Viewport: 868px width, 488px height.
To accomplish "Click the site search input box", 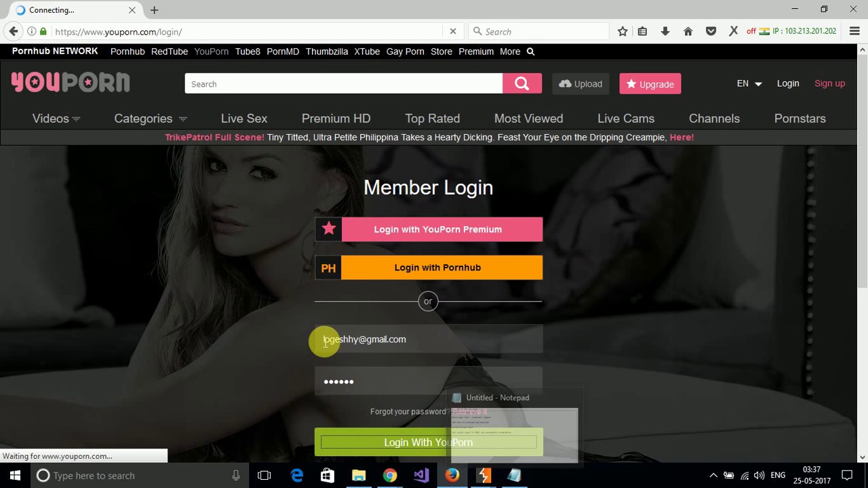I will pos(344,83).
